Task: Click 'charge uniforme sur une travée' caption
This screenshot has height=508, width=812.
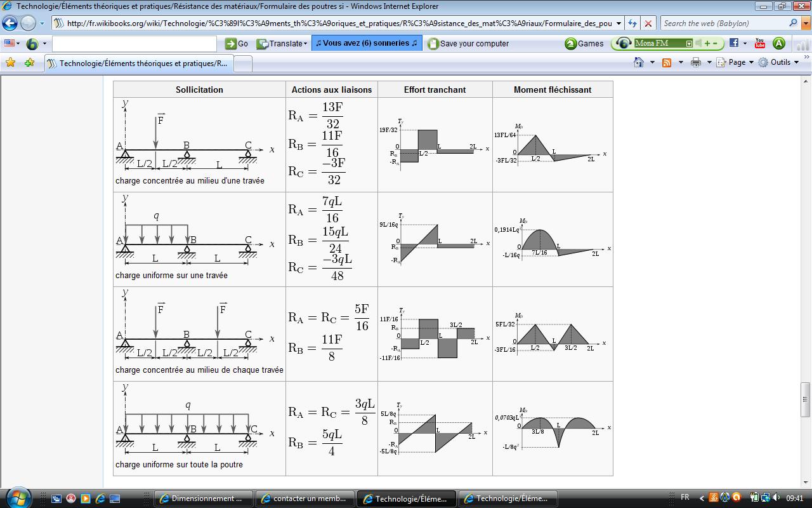Action: click(171, 276)
